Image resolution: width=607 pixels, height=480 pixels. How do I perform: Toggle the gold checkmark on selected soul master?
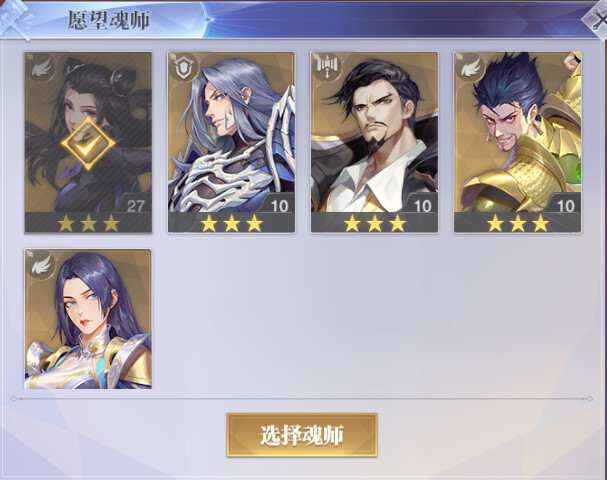coord(88,143)
